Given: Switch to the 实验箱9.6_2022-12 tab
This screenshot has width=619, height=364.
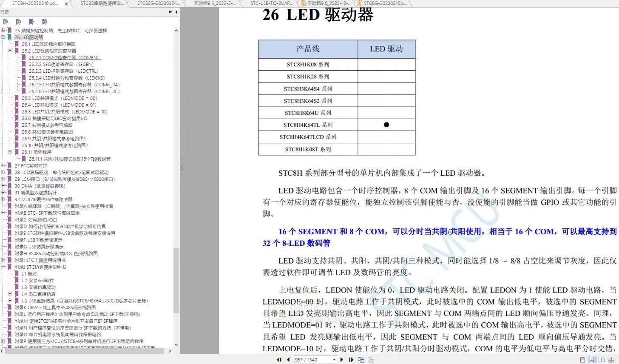Looking at the screenshot, I should click(x=328, y=3).
